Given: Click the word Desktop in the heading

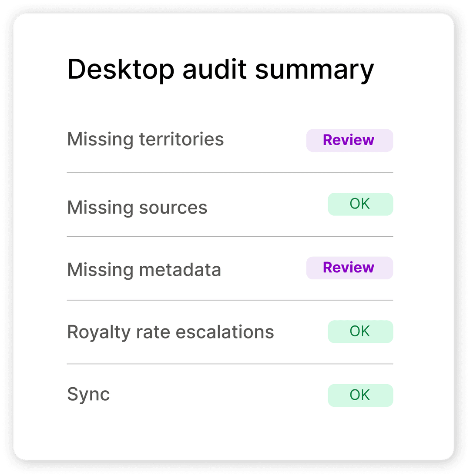Looking at the screenshot, I should pyautogui.click(x=121, y=70).
